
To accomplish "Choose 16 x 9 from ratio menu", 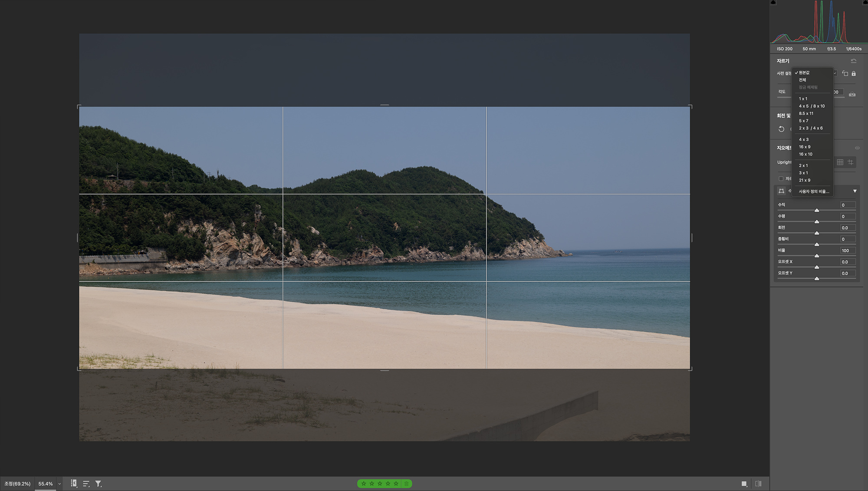I will 805,147.
